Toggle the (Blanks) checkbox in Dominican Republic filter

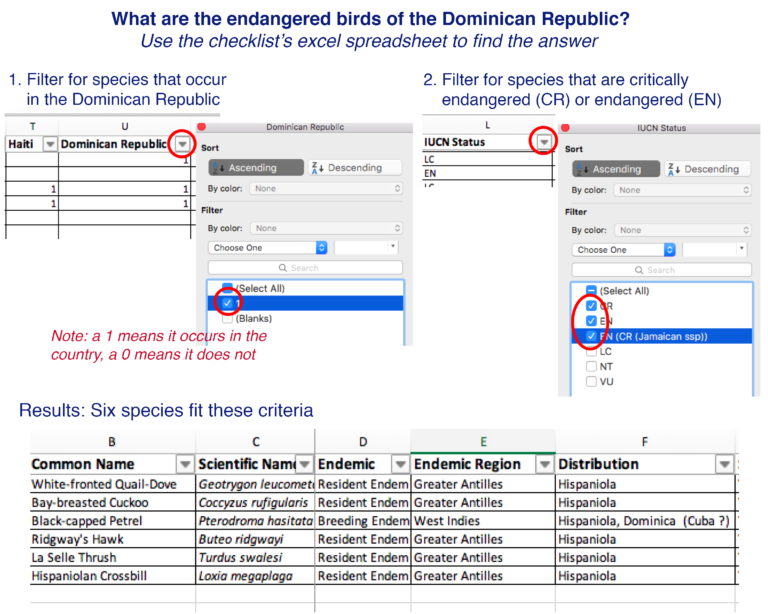click(228, 318)
